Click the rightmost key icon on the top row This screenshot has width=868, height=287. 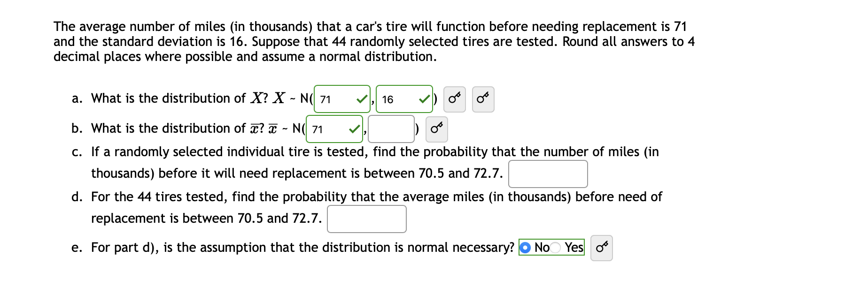483,99
